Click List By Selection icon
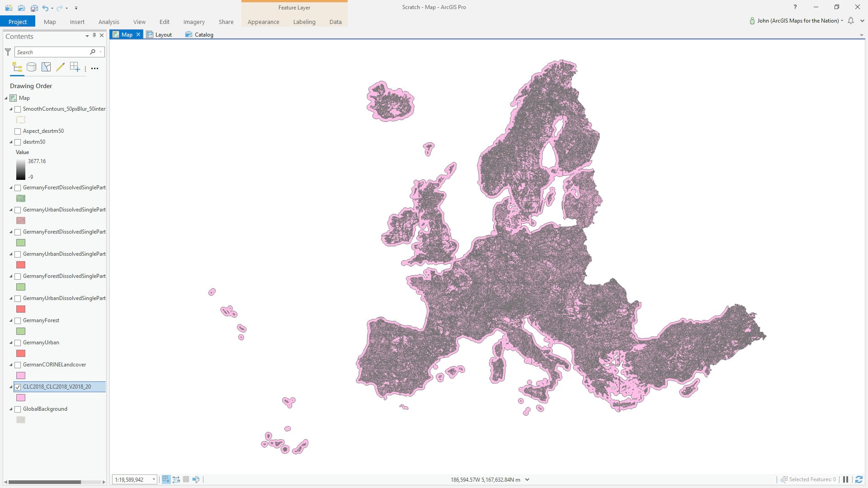868x488 pixels. pos(46,67)
